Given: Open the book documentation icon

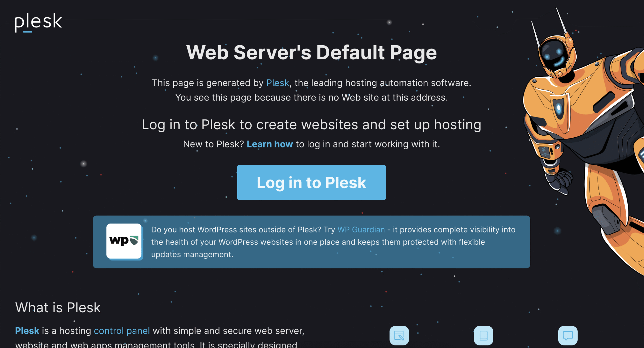Looking at the screenshot, I should tap(484, 335).
